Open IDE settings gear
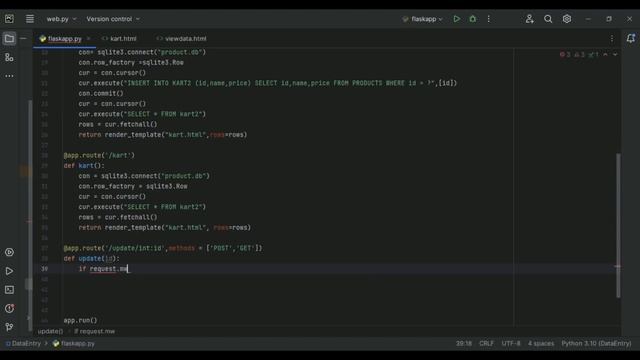Screen dimensions: 640x360 [567, 19]
